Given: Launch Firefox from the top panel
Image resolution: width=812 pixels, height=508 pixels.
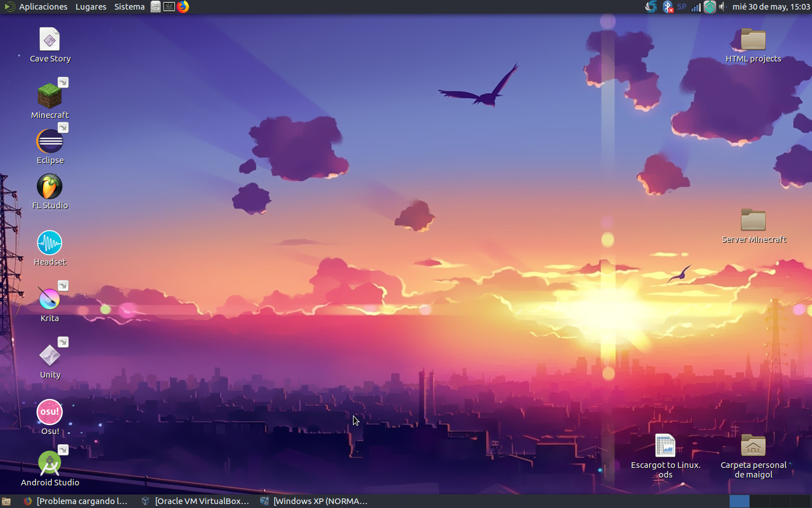Looking at the screenshot, I should point(183,7).
